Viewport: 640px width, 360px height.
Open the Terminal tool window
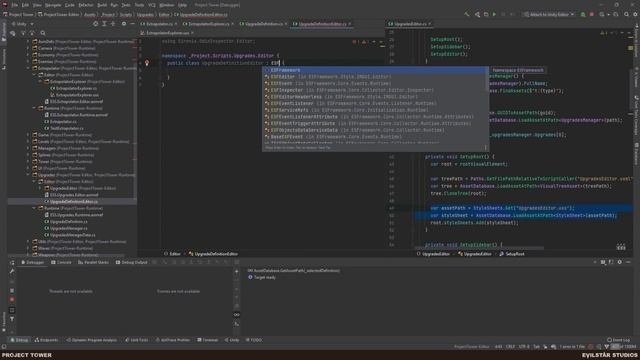[x=208, y=340]
